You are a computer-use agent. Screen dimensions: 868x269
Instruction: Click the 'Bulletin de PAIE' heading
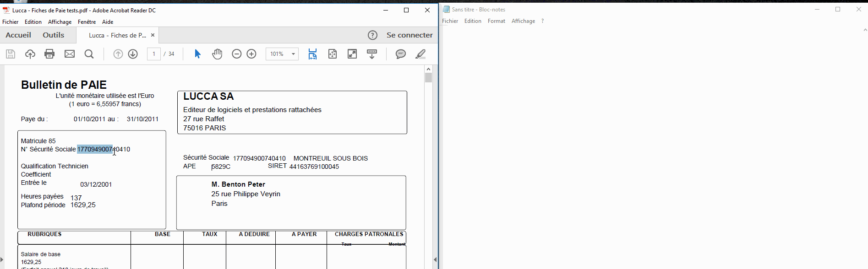pyautogui.click(x=64, y=85)
